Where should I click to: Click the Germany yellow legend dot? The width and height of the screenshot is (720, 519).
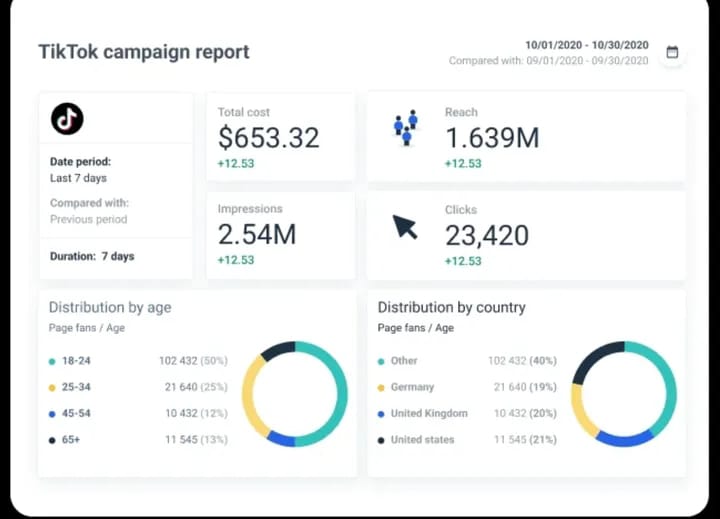pyautogui.click(x=381, y=388)
